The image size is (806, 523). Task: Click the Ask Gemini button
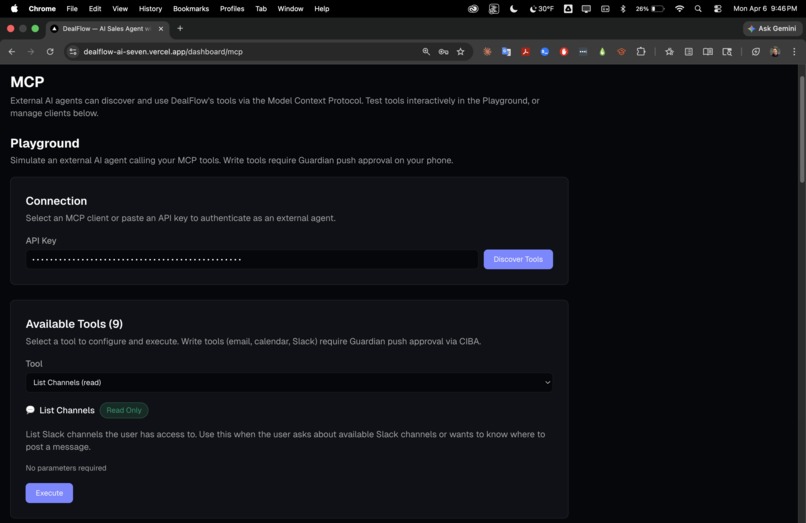772,29
